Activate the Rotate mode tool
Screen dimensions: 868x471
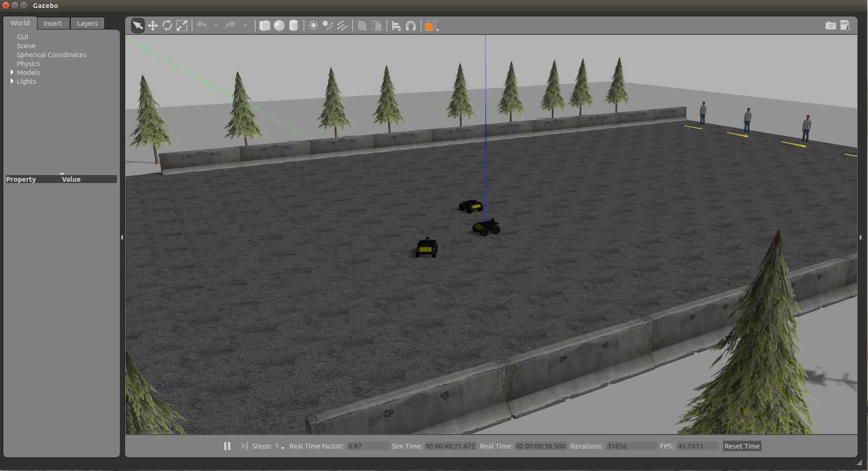click(167, 26)
